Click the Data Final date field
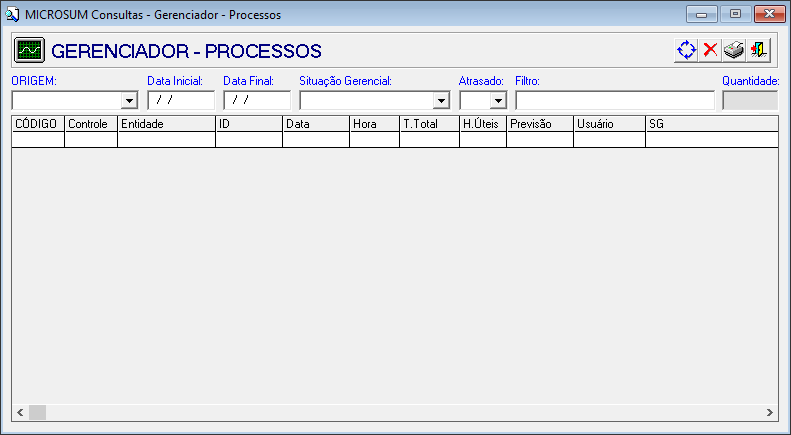 pyautogui.click(x=257, y=100)
